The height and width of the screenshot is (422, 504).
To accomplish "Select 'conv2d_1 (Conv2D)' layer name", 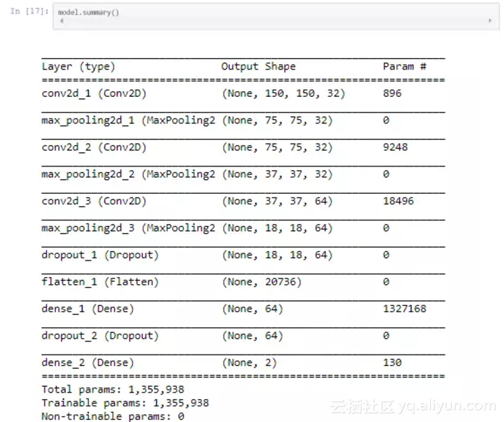I will (94, 93).
